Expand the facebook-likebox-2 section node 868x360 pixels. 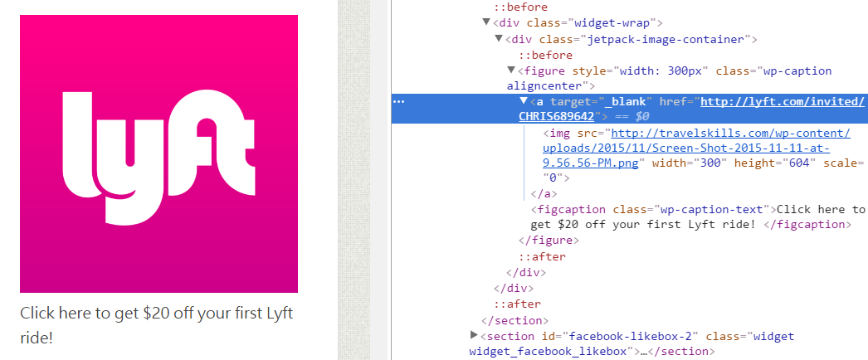pyautogui.click(x=474, y=335)
